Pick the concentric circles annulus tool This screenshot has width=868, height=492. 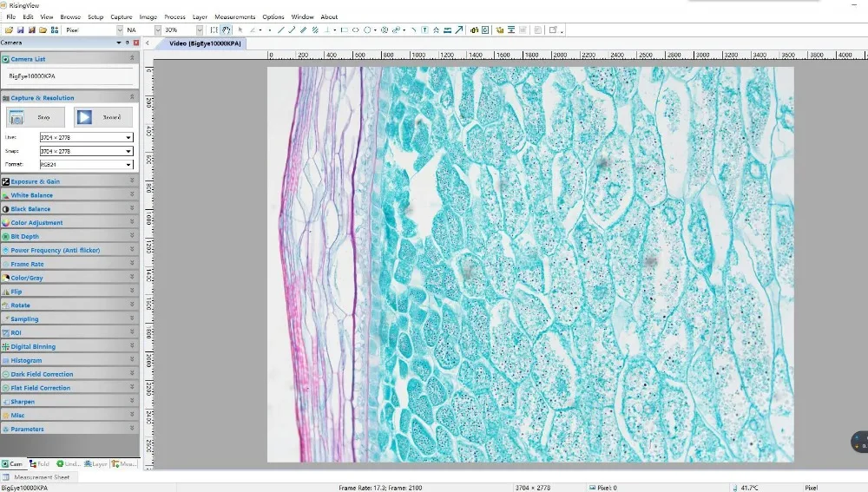385,30
